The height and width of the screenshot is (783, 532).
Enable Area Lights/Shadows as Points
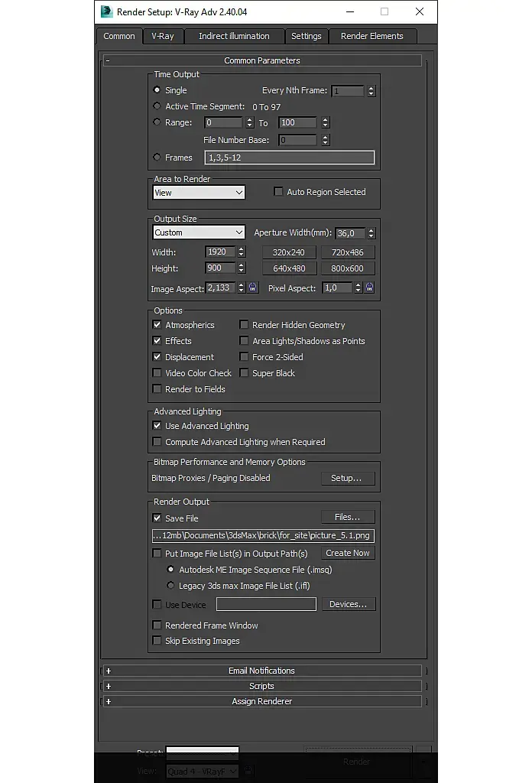244,340
